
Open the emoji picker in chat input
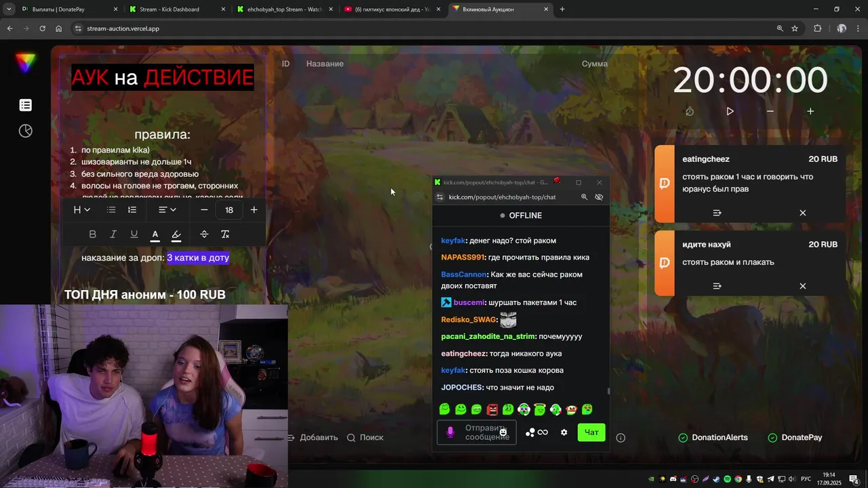(x=502, y=432)
